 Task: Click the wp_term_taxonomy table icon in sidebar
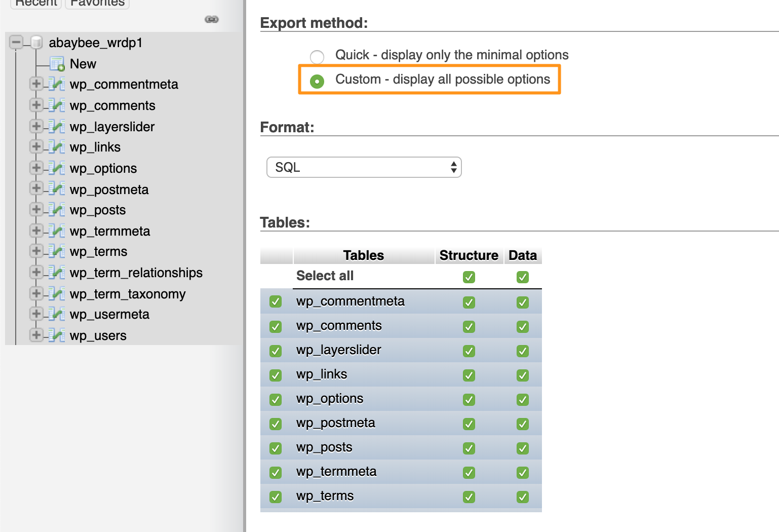pos(57,294)
